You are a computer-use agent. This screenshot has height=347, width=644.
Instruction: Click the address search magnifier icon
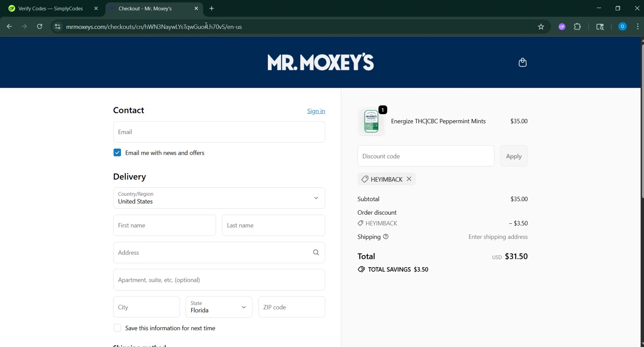316,253
